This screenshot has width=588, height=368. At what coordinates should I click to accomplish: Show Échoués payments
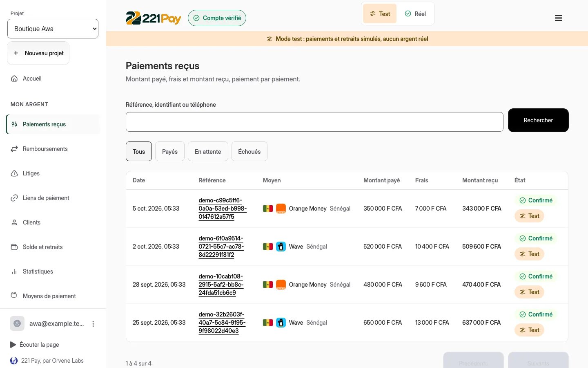(249, 151)
